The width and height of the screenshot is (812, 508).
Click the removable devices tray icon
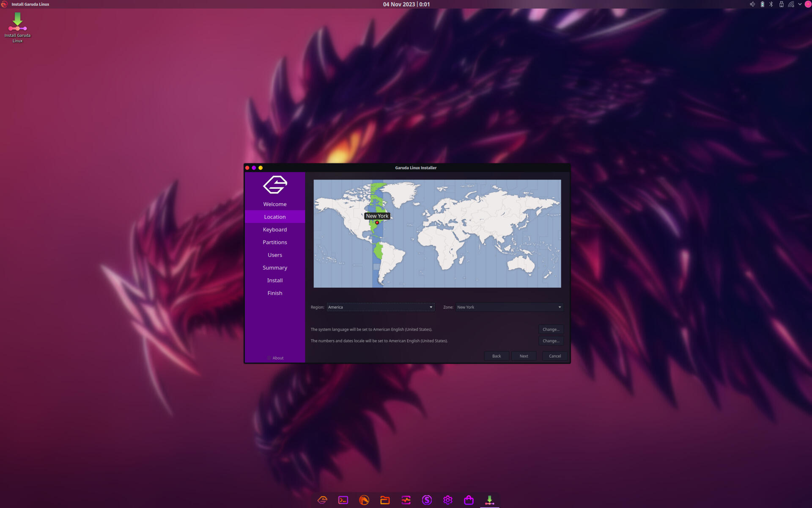pyautogui.click(x=781, y=4)
